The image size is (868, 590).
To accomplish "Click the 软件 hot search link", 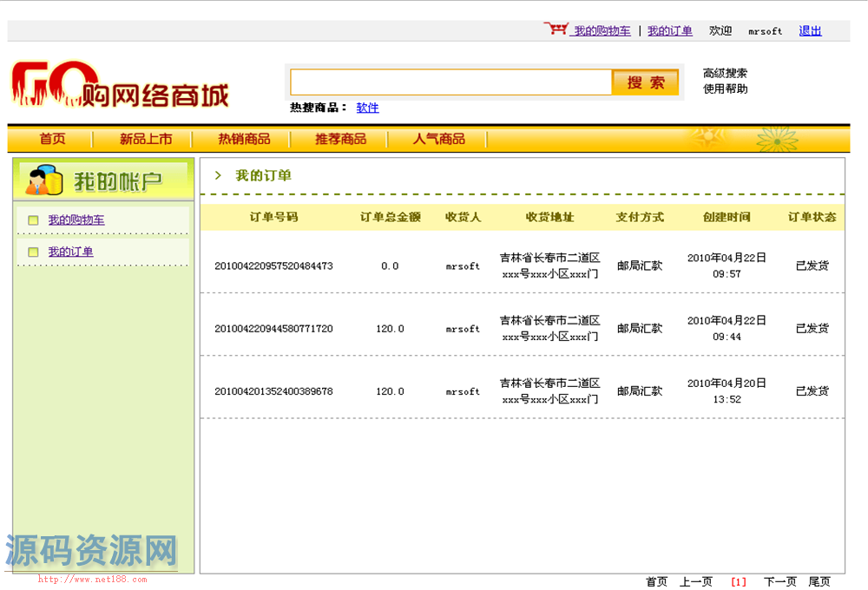I will 367,108.
